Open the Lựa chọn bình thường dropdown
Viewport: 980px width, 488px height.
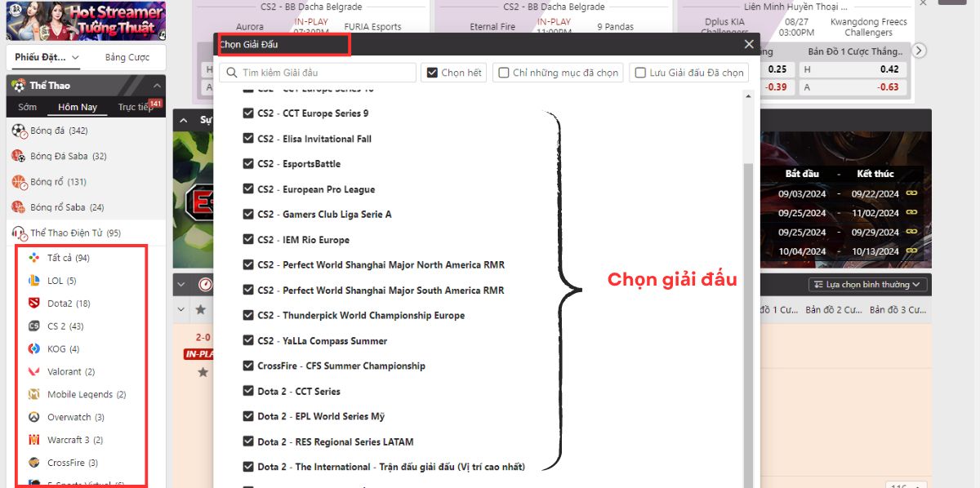point(868,285)
